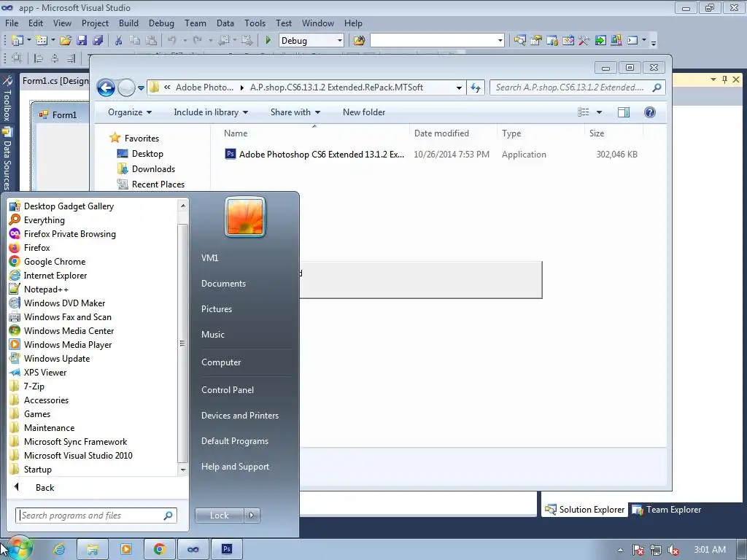The width and height of the screenshot is (747, 560).
Task: Click the Align Rights layout icon
Action: pyautogui.click(x=71, y=58)
